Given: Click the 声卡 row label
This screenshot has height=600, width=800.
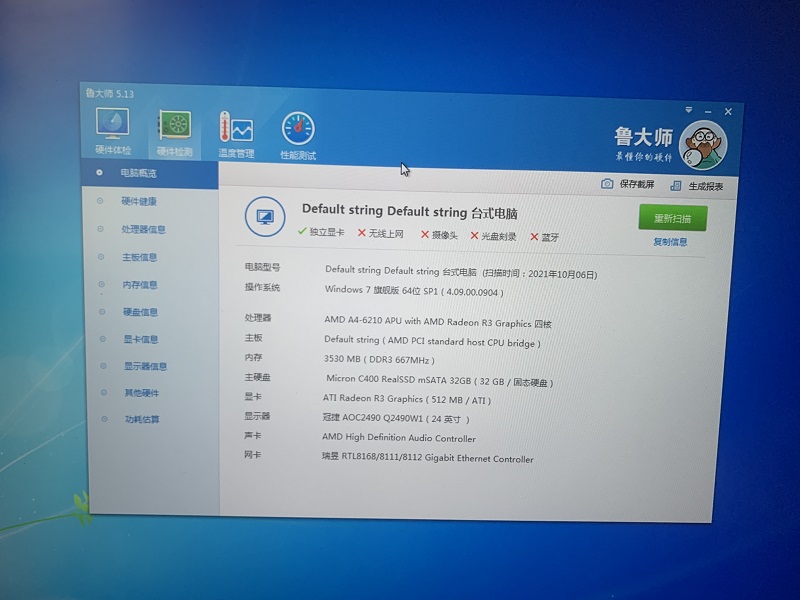Looking at the screenshot, I should (x=253, y=435).
